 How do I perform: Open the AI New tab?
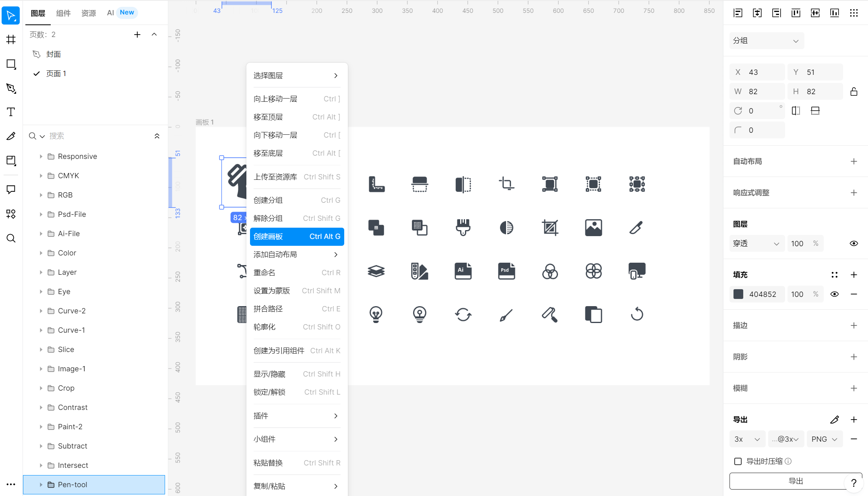coord(122,13)
